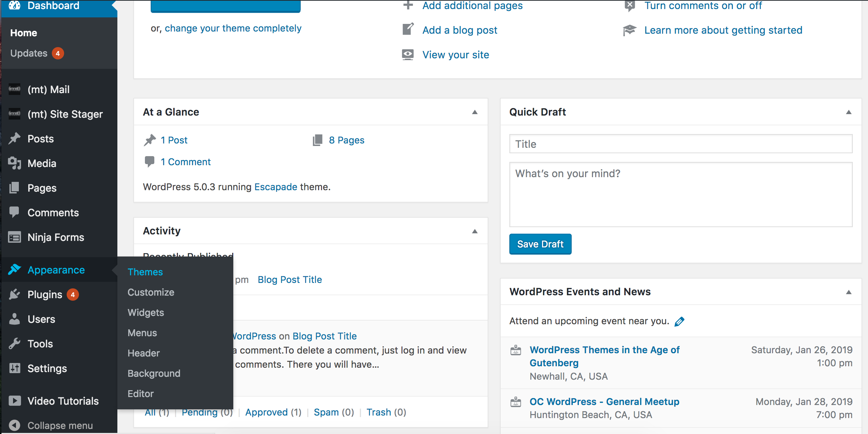Collapse the Activity panel
Screen dimensions: 868x434
point(475,231)
